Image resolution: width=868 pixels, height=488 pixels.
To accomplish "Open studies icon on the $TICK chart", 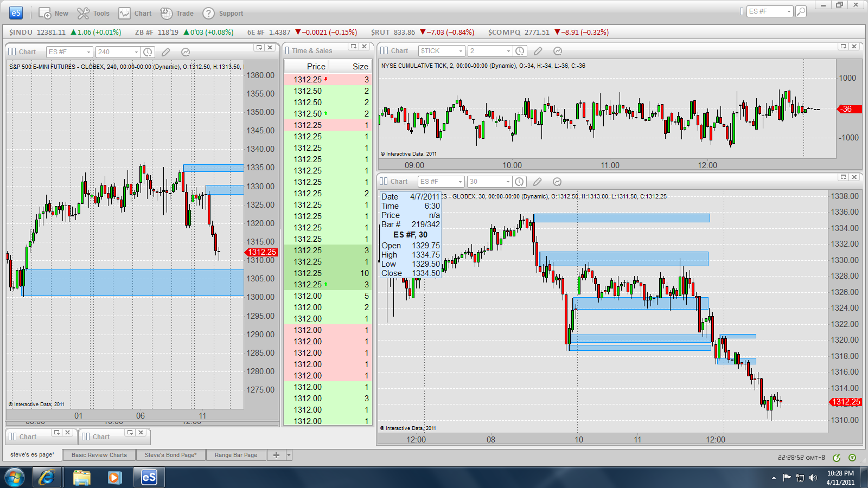I will tap(557, 51).
